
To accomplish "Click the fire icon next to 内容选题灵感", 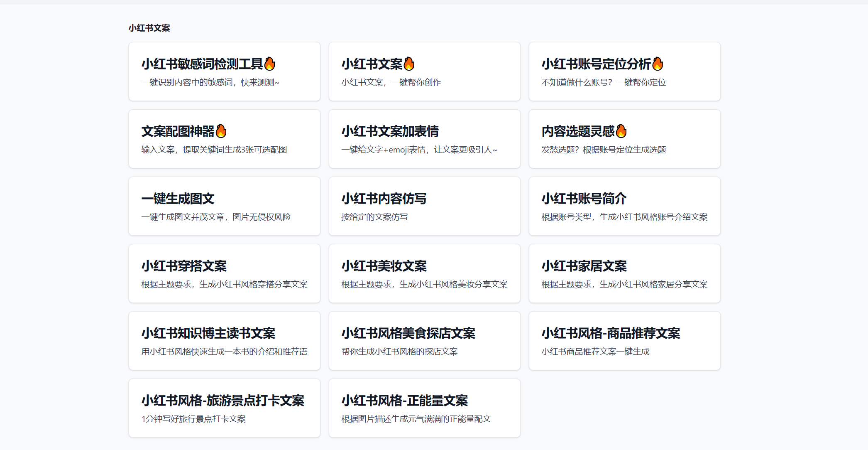I will click(x=621, y=131).
